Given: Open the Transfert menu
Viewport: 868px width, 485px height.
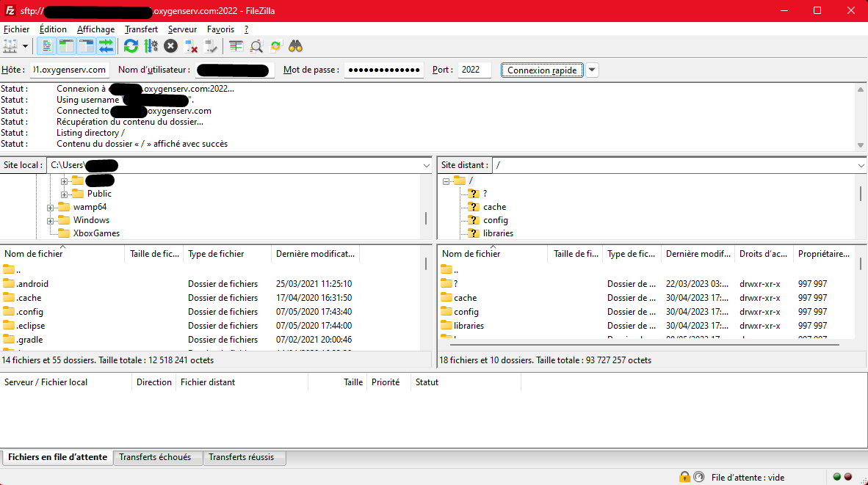Looking at the screenshot, I should (x=141, y=29).
